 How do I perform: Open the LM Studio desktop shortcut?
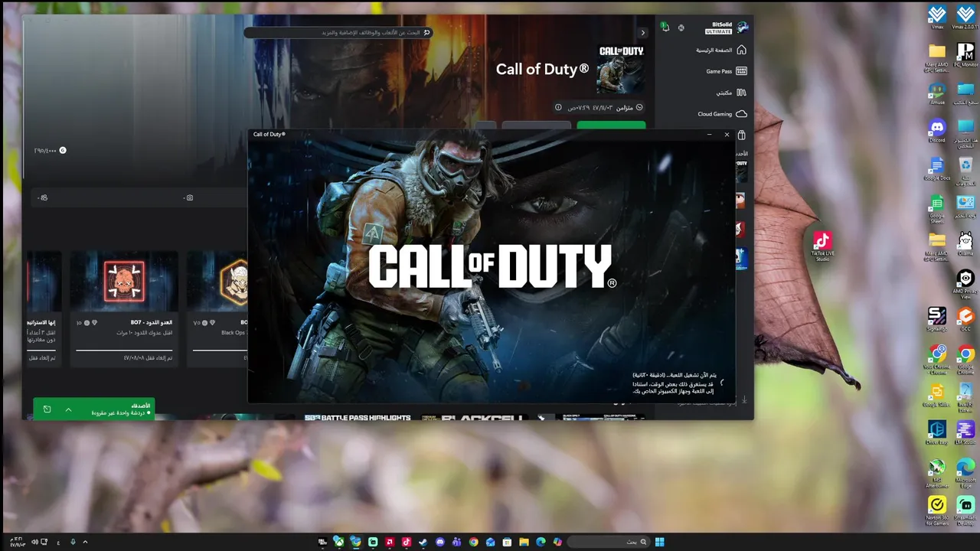tap(966, 432)
